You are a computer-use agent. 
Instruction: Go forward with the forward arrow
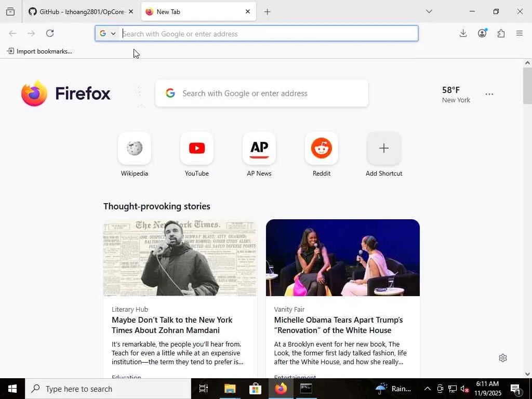pos(31,33)
